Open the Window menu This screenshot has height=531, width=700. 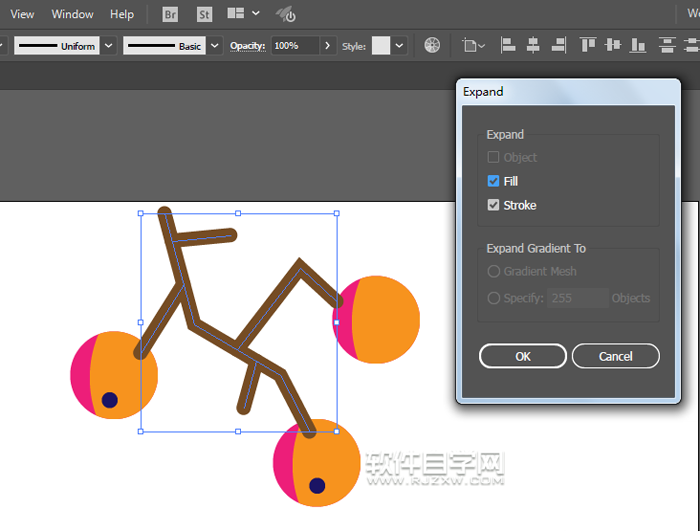pyautogui.click(x=72, y=15)
